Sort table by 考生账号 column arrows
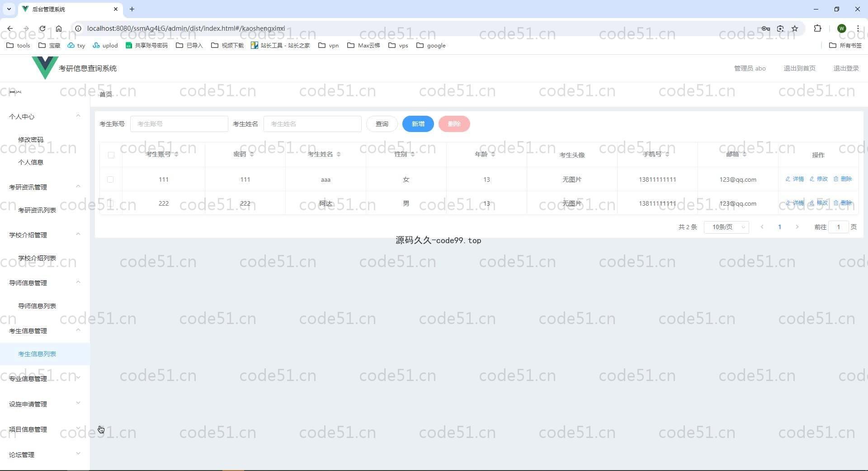Screen dimensions: 868x471 click(176, 155)
